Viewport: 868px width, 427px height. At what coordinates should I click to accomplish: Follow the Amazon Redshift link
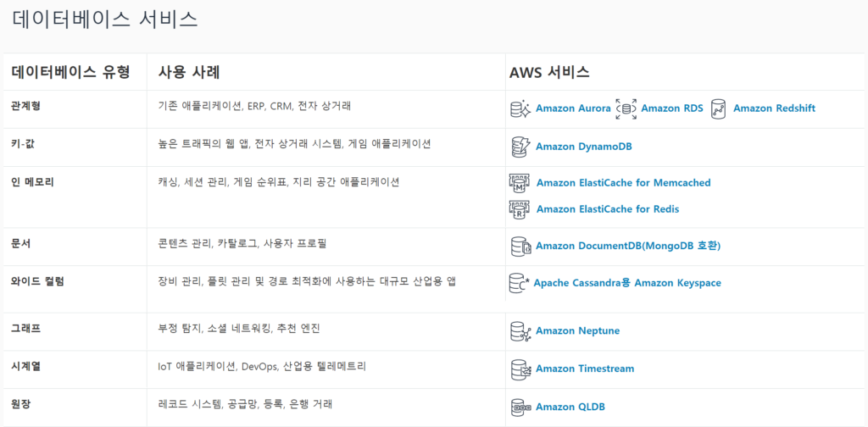774,108
